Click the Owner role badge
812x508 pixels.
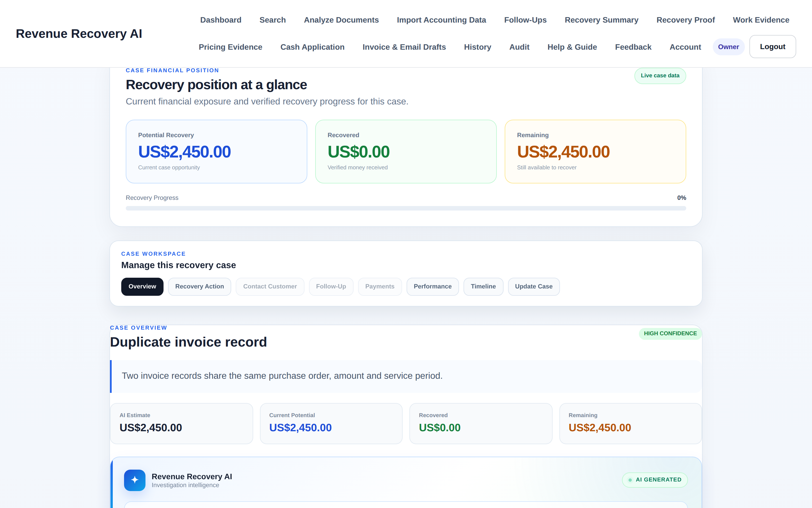729,47
